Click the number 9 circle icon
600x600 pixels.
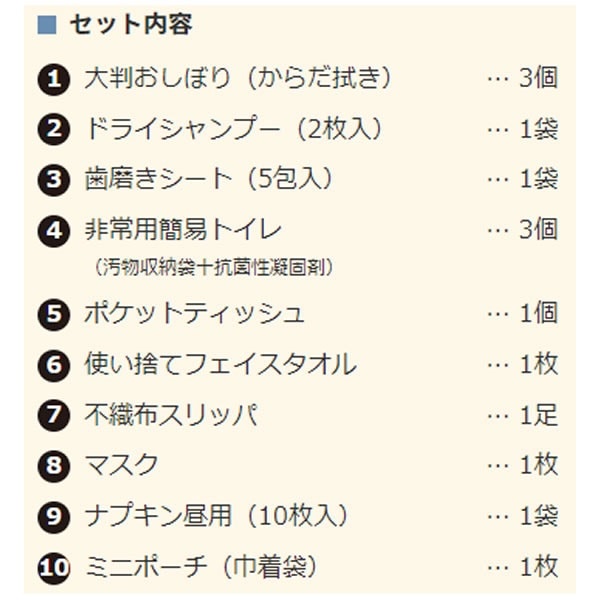pyautogui.click(x=56, y=517)
